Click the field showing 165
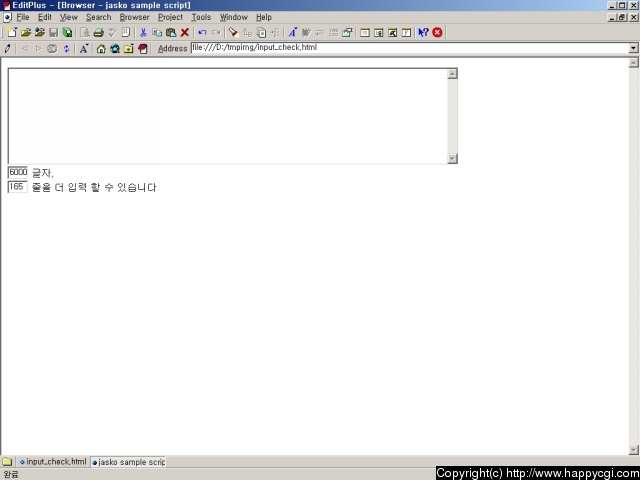 pos(18,187)
